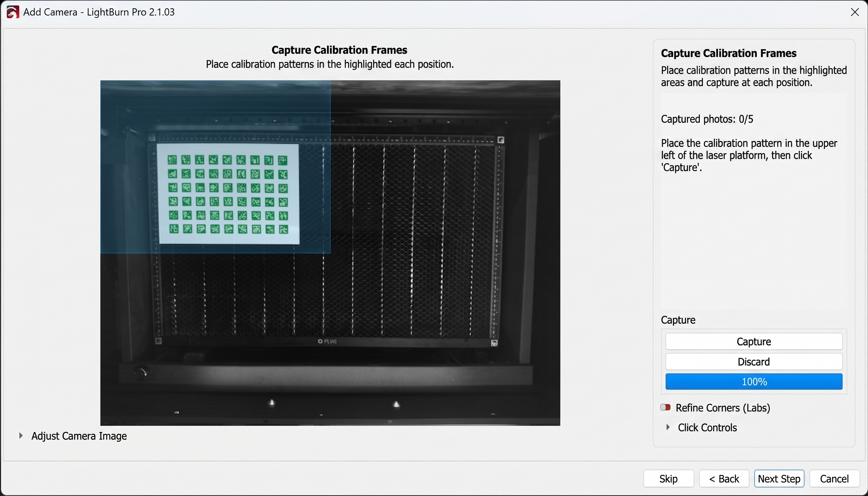Proceed with the Next Step button
Viewport: 868px width, 496px height.
pyautogui.click(x=779, y=479)
